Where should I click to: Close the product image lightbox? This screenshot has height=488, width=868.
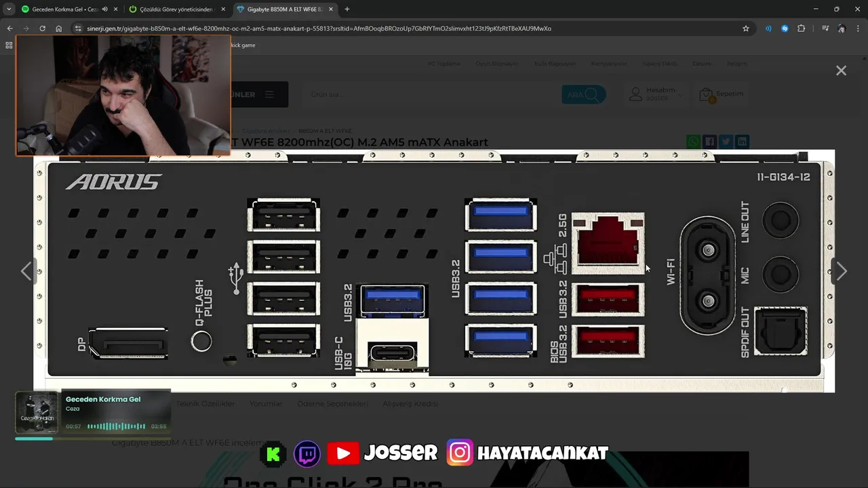tap(841, 70)
